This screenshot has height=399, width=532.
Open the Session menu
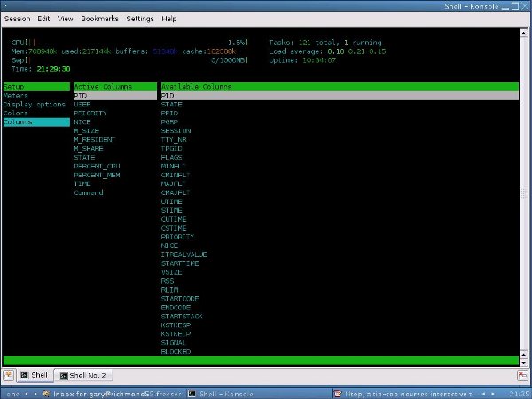pyautogui.click(x=19, y=18)
